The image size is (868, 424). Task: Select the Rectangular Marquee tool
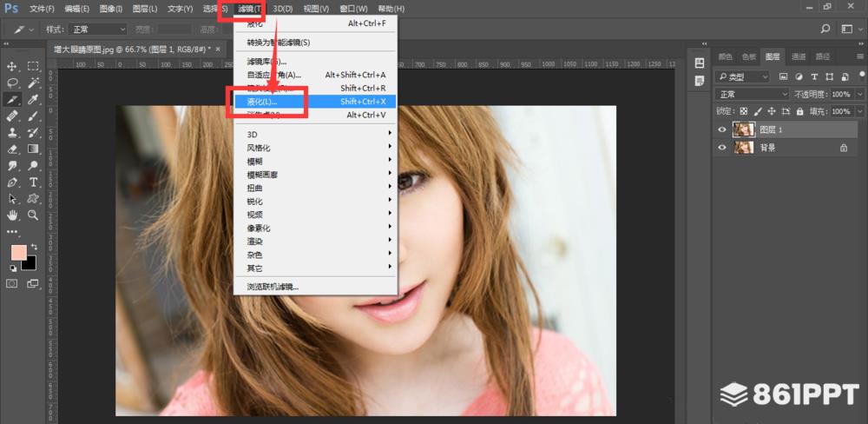(33, 67)
